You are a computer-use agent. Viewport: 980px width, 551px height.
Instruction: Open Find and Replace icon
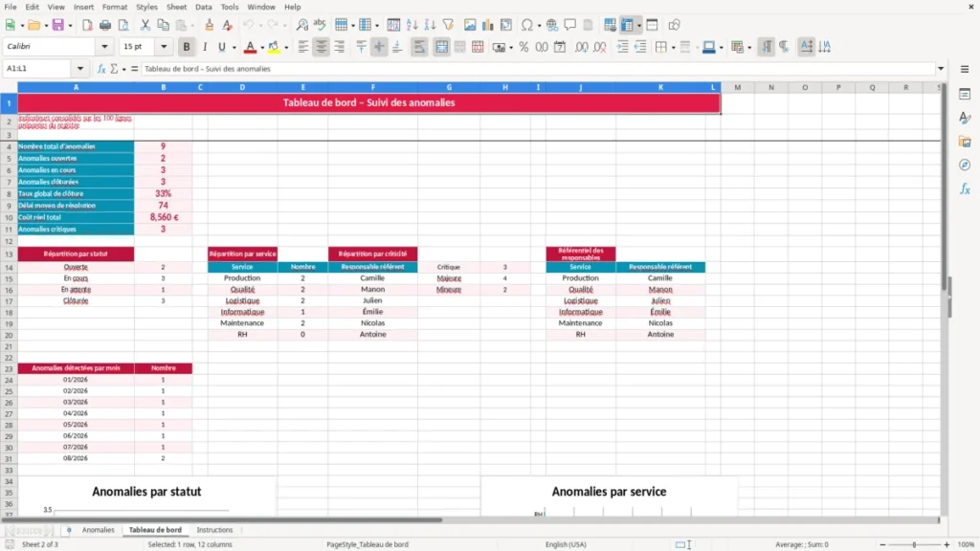pos(301,25)
